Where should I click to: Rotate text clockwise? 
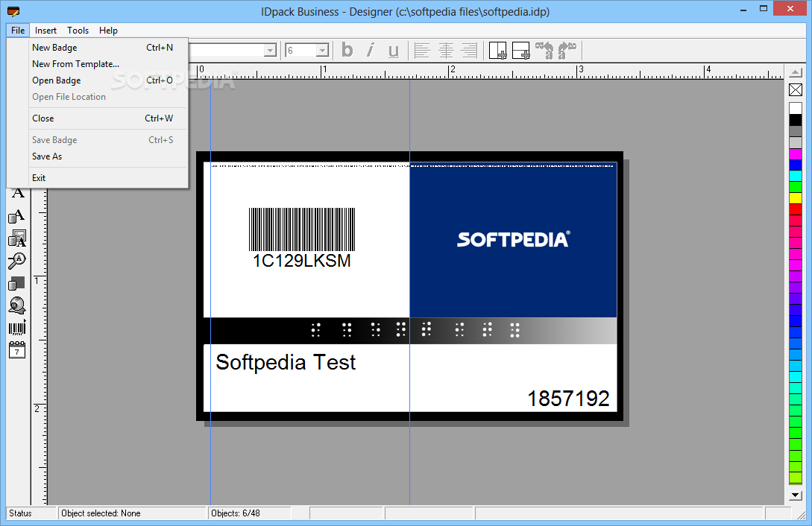point(567,50)
